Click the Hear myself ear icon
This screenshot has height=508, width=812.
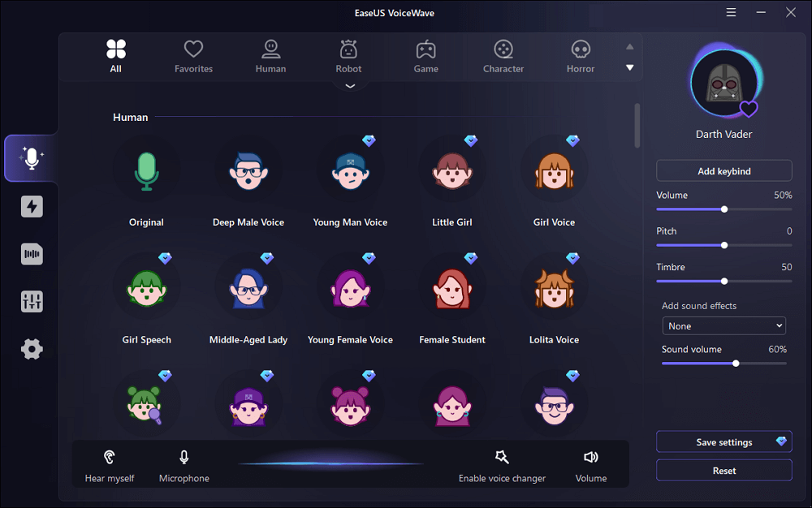(x=110, y=456)
